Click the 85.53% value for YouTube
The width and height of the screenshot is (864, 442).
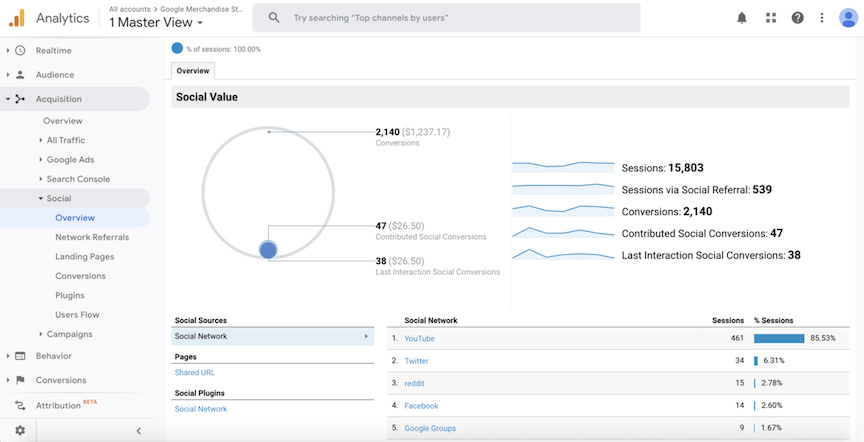[823, 338]
